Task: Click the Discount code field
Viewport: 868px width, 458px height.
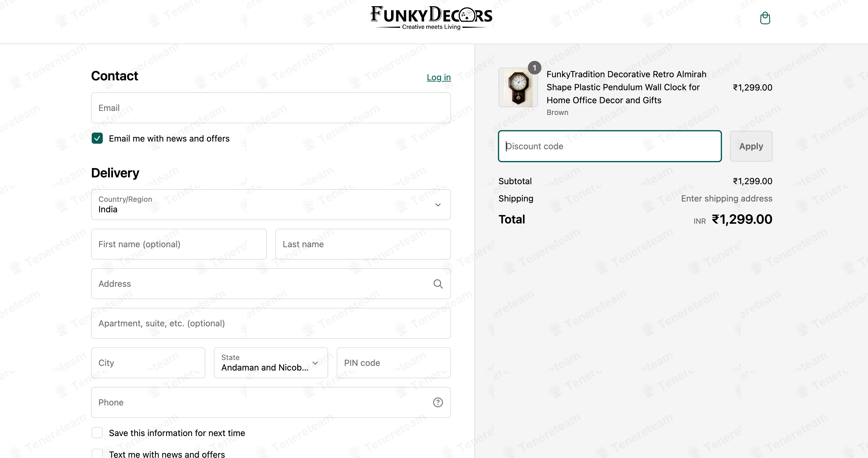Action: coord(610,146)
